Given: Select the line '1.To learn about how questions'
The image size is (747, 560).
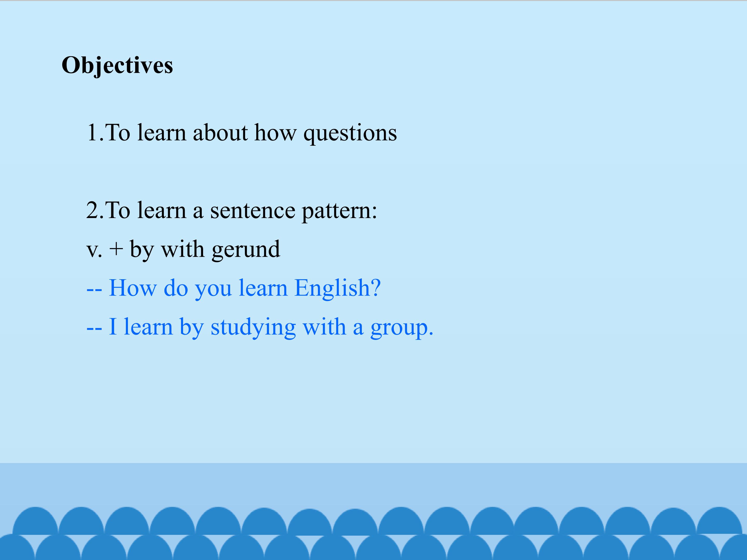Looking at the screenshot, I should pyautogui.click(x=242, y=133).
